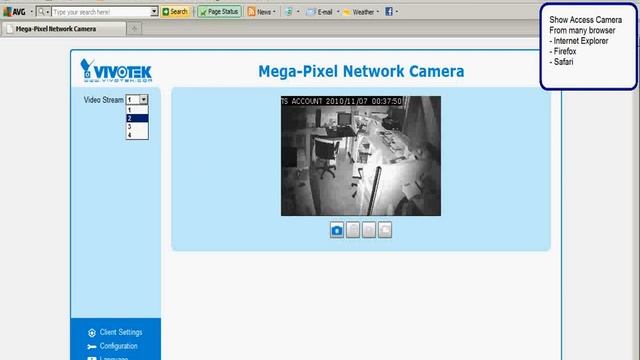The image size is (640, 360).
Task: Click the Language link at the sidebar bottom
Action: [x=114, y=358]
